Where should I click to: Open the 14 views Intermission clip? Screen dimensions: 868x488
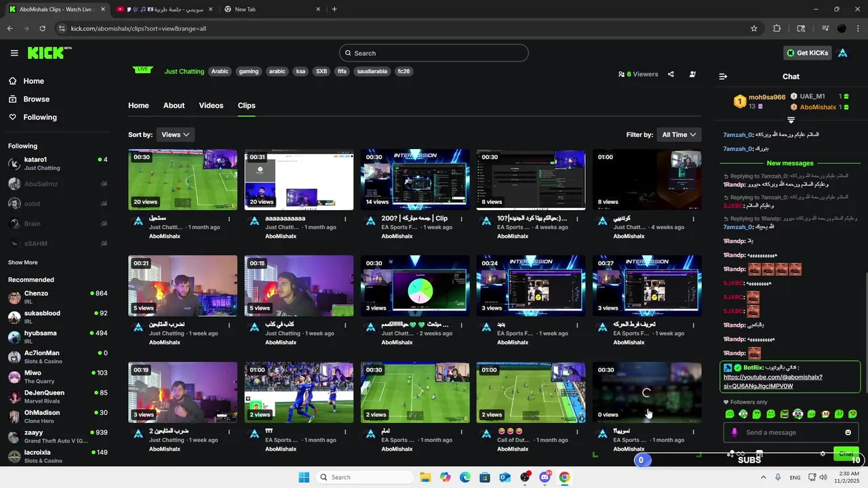pyautogui.click(x=415, y=180)
